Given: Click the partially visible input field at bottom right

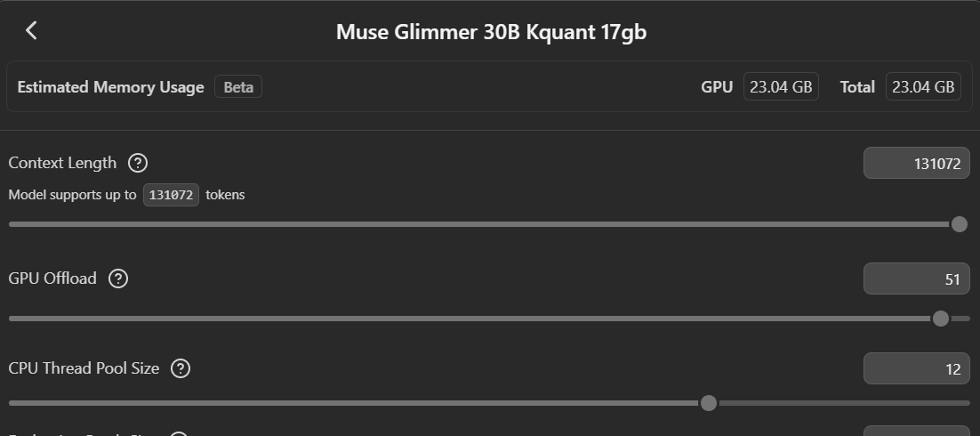Looking at the screenshot, I should [x=916, y=431].
